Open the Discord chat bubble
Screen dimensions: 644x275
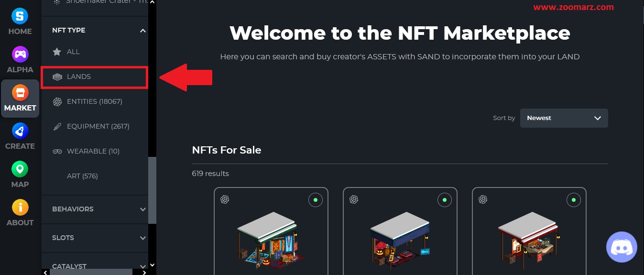pos(622,247)
